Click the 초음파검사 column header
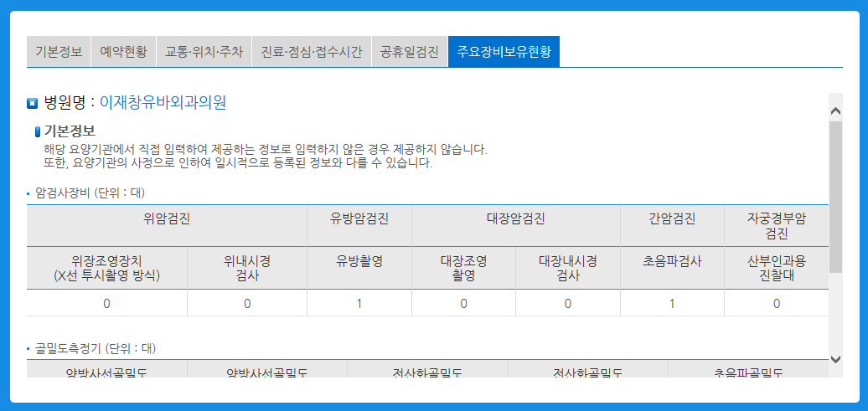Image resolution: width=868 pixels, height=411 pixels. (x=672, y=261)
